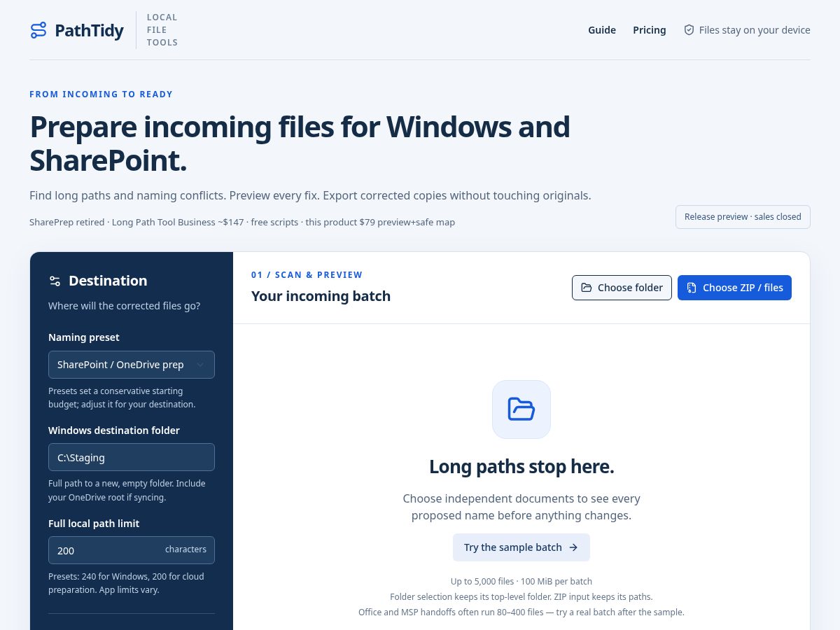Click the Presets: 240 for Windows help text
The width and height of the screenshot is (840, 630).
[126, 583]
